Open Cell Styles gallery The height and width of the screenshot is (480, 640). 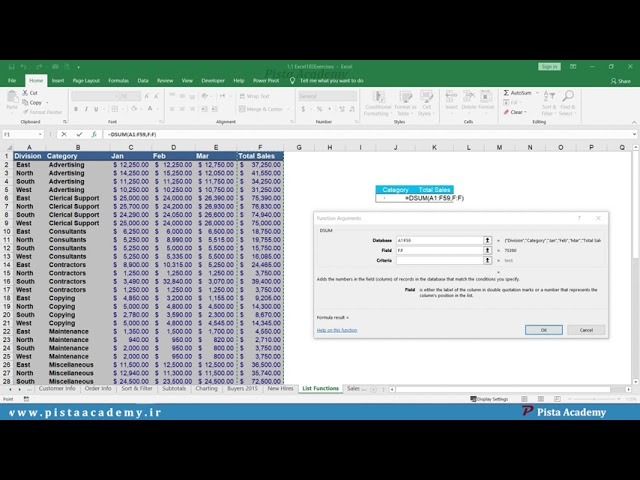click(426, 104)
